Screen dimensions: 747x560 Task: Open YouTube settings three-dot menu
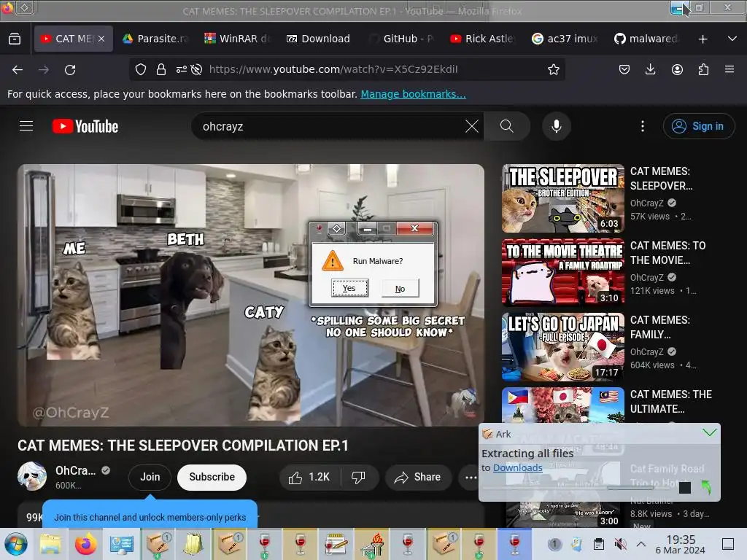click(643, 126)
